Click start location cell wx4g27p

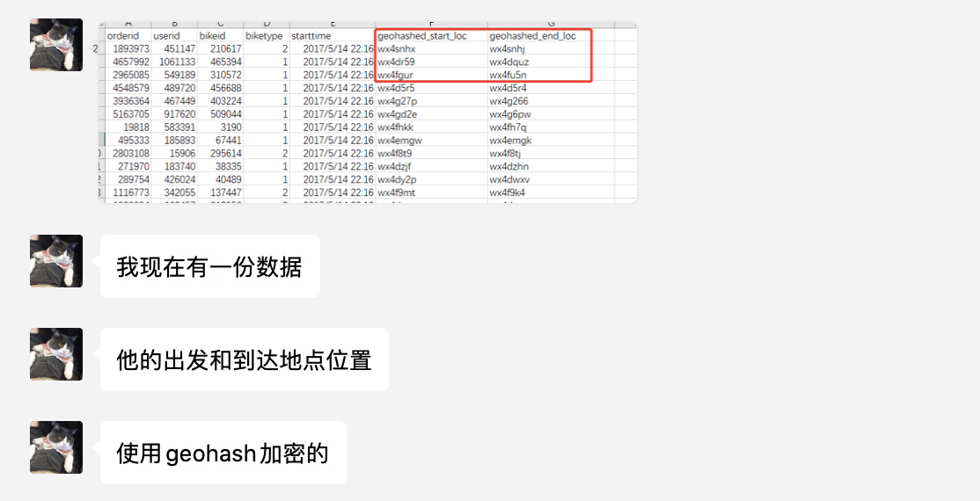click(431, 101)
